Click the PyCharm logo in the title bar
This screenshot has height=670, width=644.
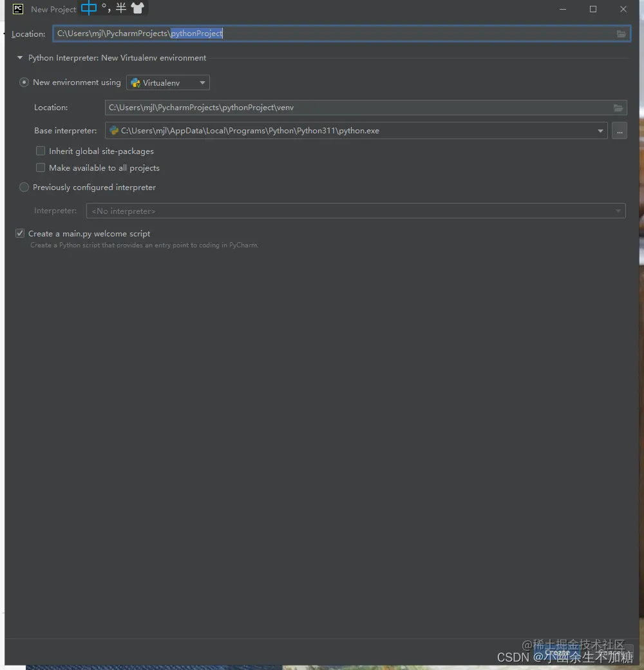pyautogui.click(x=18, y=9)
